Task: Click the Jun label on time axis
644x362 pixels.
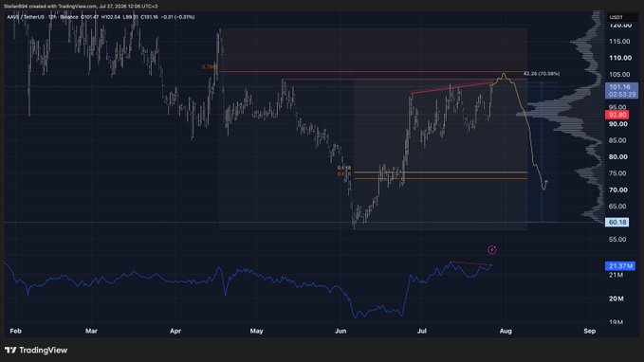Action: point(340,331)
